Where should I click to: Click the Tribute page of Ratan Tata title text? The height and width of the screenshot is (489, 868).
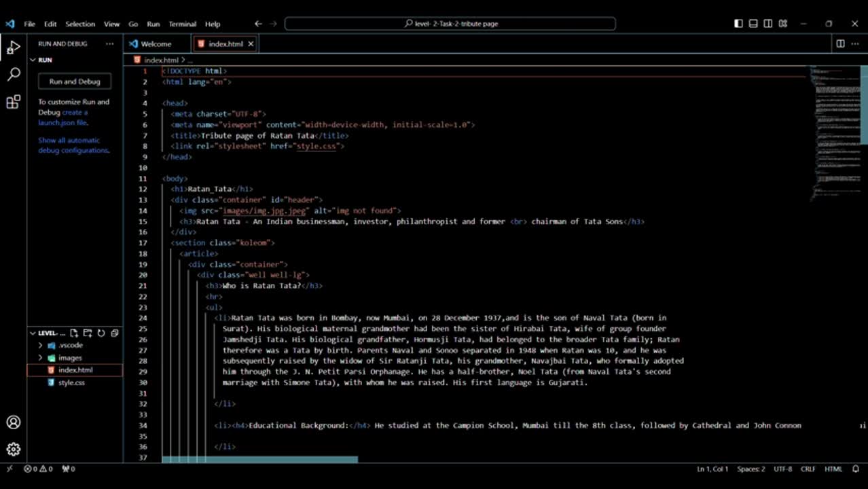click(x=257, y=136)
